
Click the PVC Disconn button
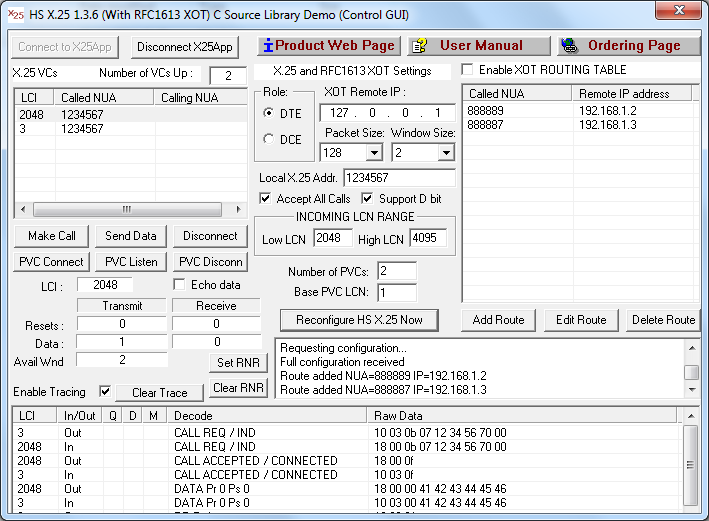[211, 262]
